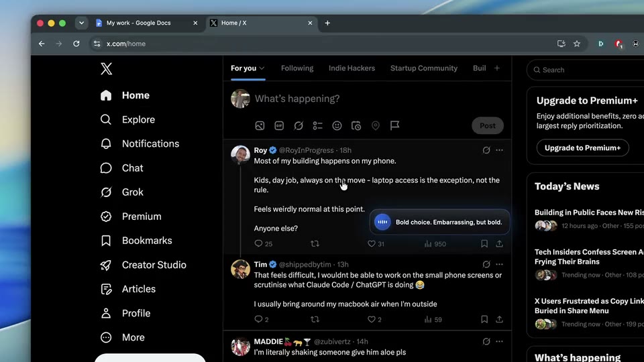Go to Home in sidebar
The width and height of the screenshot is (644, 362).
coord(125,95)
